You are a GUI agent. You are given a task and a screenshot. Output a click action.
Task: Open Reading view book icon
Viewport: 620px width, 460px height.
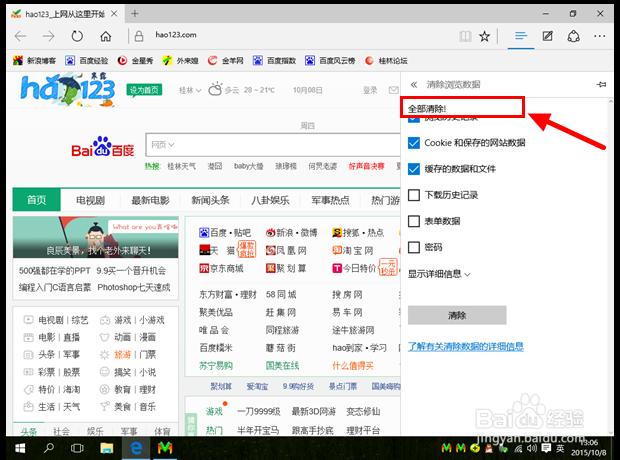465,36
